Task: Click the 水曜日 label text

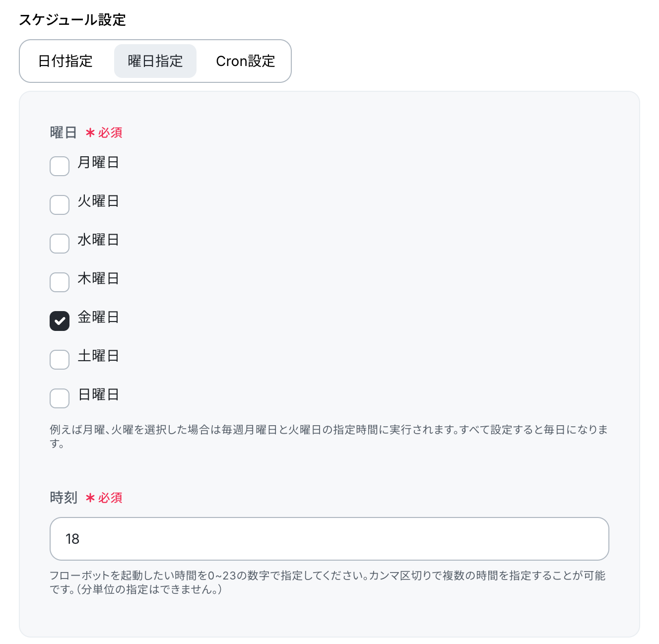Action: pos(98,240)
